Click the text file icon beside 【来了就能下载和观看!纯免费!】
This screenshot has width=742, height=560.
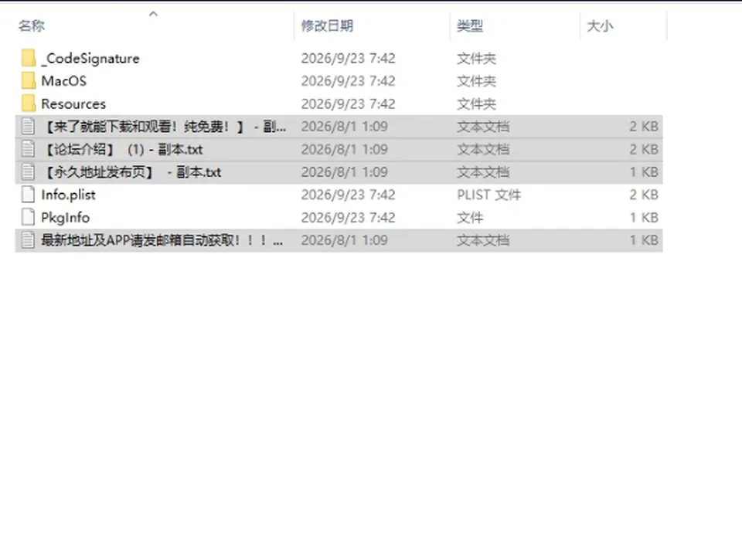[x=29, y=126]
